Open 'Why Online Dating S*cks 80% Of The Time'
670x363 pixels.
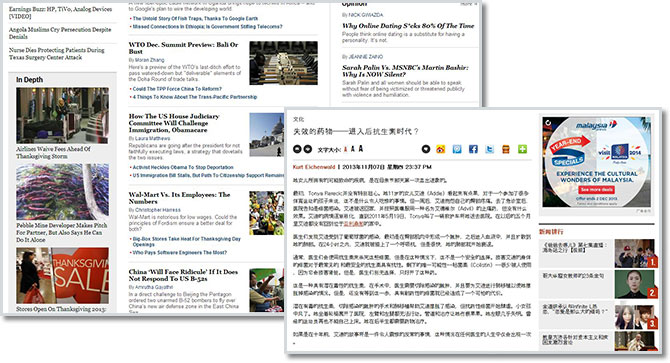[x=408, y=26]
